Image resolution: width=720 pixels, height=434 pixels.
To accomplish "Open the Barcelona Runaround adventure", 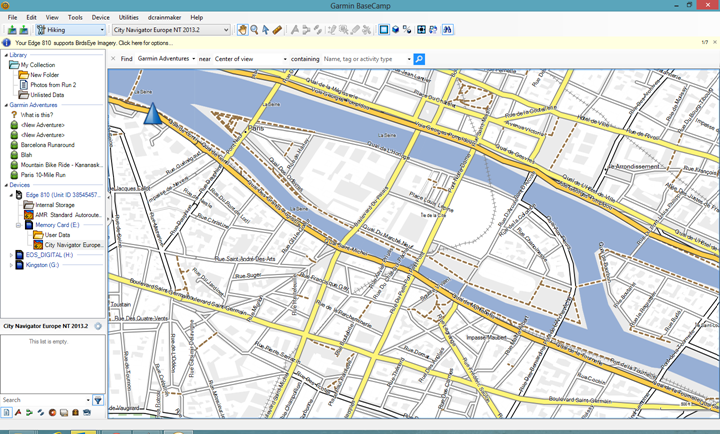I will (47, 145).
